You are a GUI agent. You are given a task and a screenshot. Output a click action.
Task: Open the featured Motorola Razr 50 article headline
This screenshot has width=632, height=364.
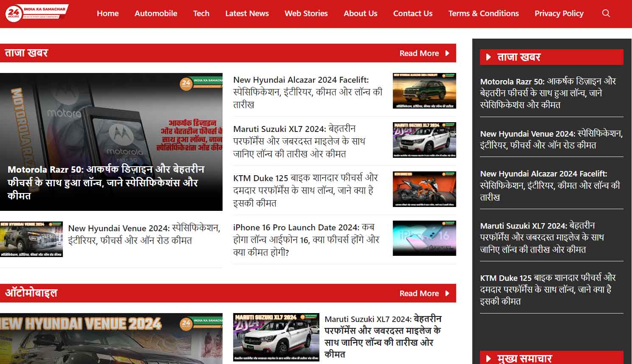pos(106,182)
